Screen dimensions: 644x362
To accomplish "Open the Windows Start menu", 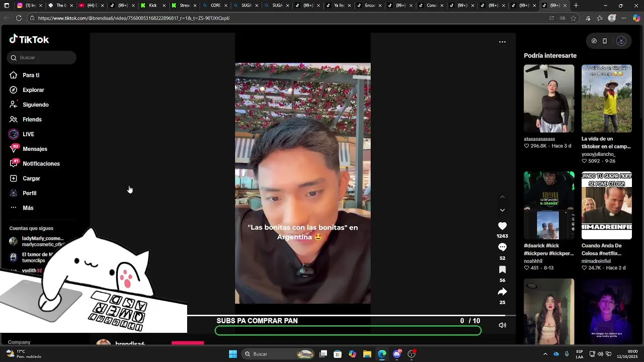I will 233,354.
